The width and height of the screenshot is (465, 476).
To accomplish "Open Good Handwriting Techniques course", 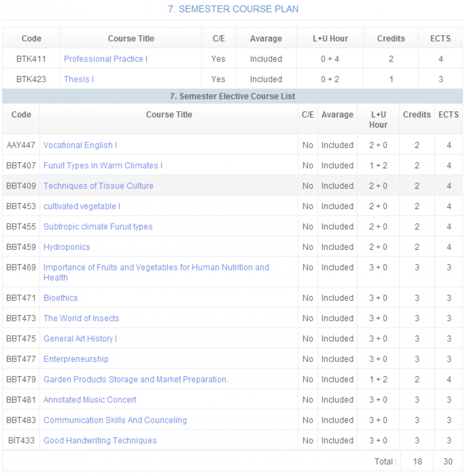I will (x=100, y=440).
